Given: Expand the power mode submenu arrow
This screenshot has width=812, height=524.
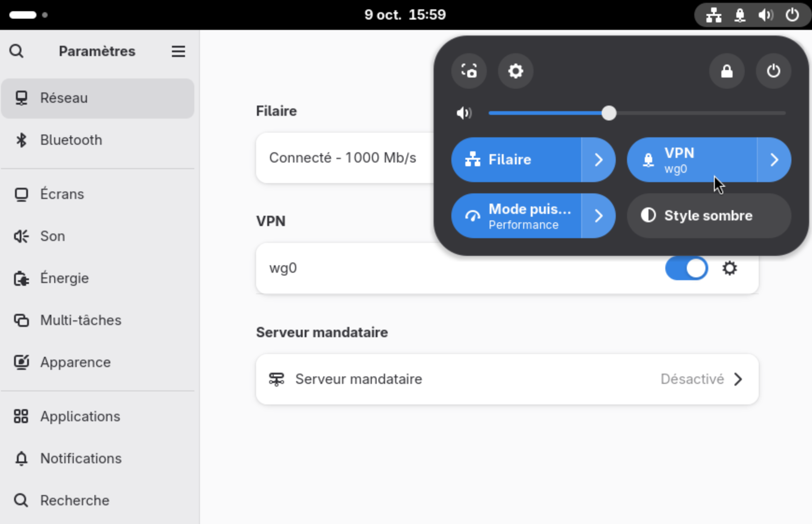Looking at the screenshot, I should [598, 216].
